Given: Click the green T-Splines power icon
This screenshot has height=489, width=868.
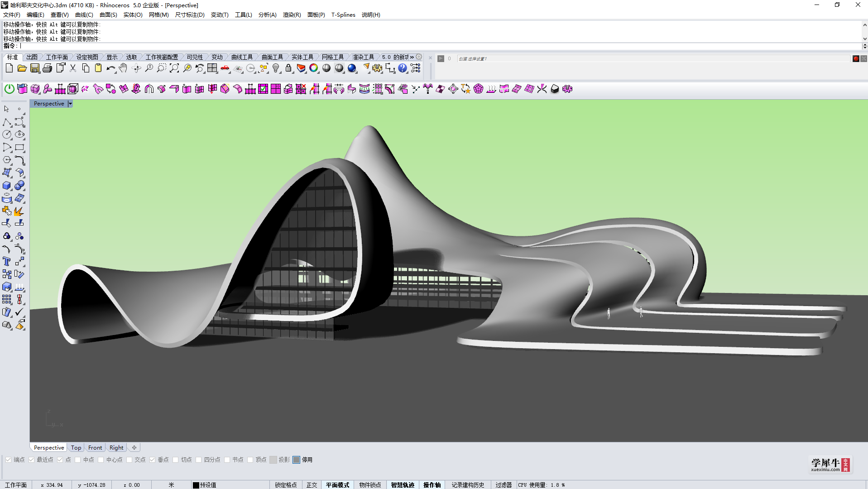Looking at the screenshot, I should pos(9,89).
